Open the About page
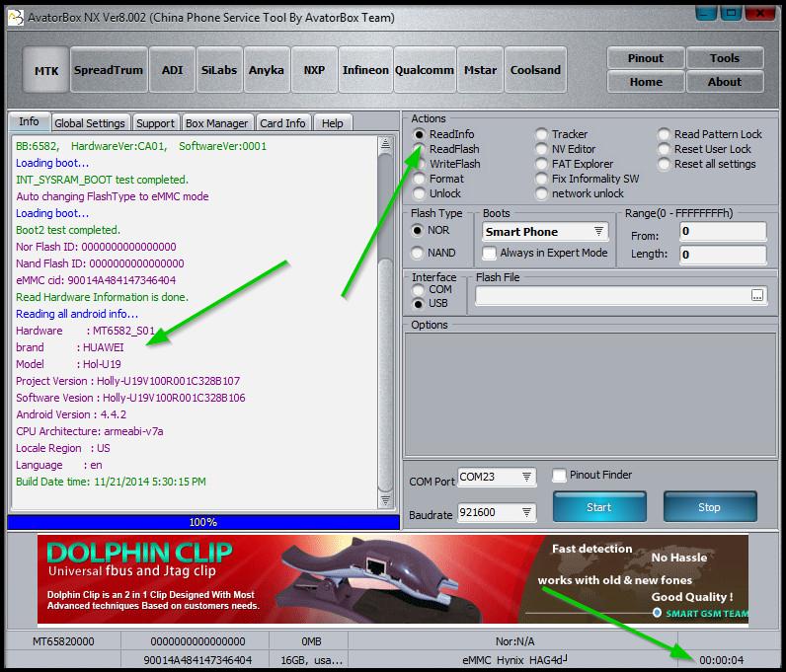 [725, 82]
